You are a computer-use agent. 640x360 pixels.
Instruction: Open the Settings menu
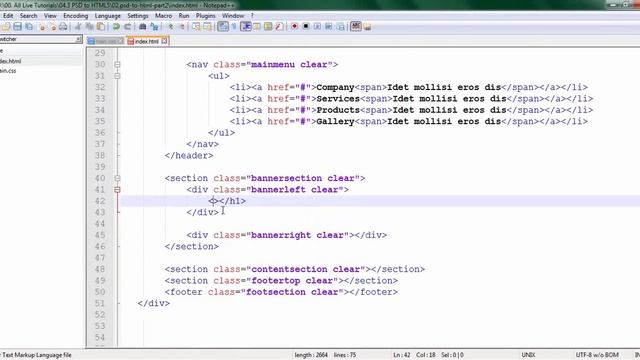click(138, 16)
